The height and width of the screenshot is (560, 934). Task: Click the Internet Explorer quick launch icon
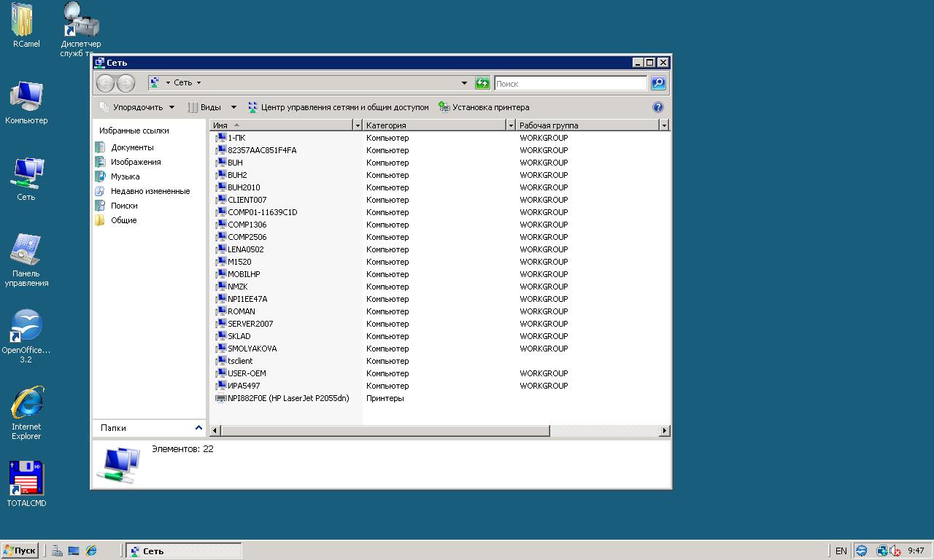click(x=91, y=551)
